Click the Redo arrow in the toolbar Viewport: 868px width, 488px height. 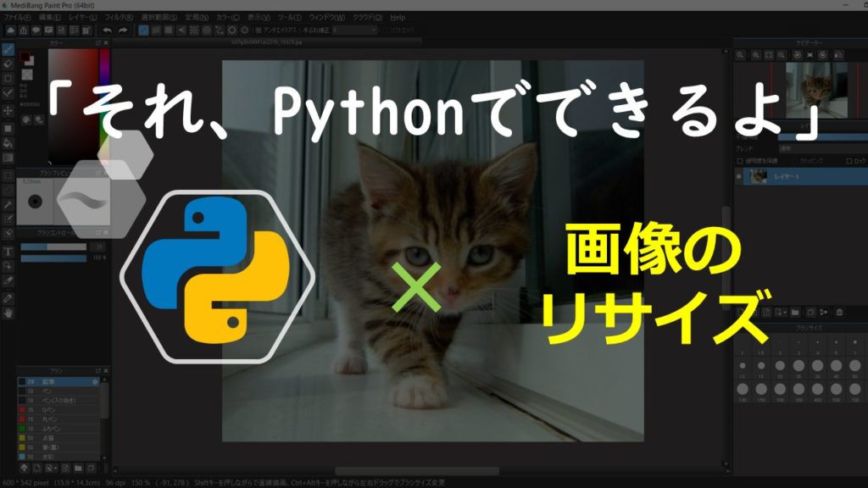(121, 31)
